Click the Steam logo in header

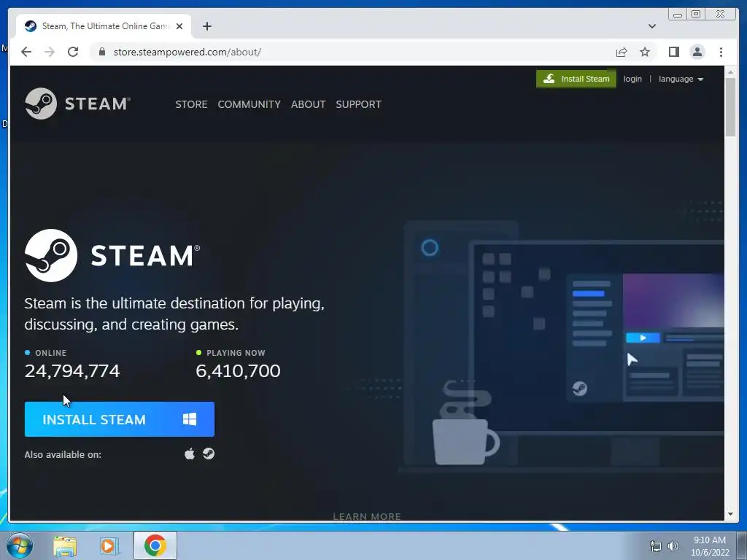[x=77, y=104]
